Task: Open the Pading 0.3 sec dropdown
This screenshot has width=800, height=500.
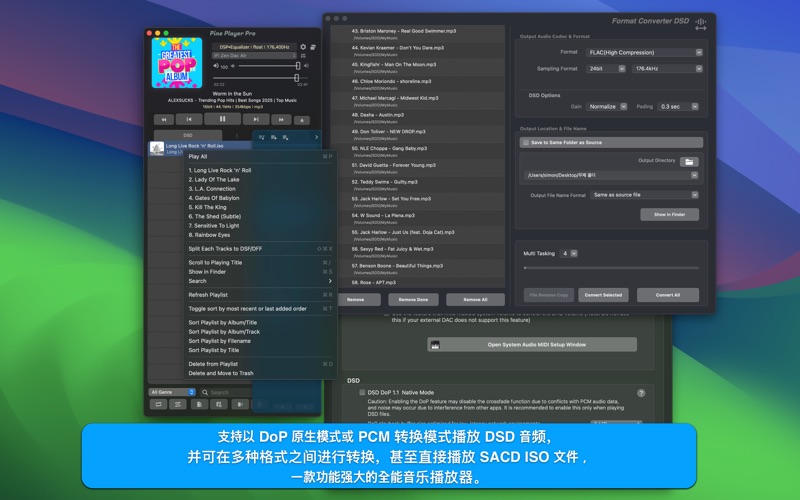Action: pos(677,107)
